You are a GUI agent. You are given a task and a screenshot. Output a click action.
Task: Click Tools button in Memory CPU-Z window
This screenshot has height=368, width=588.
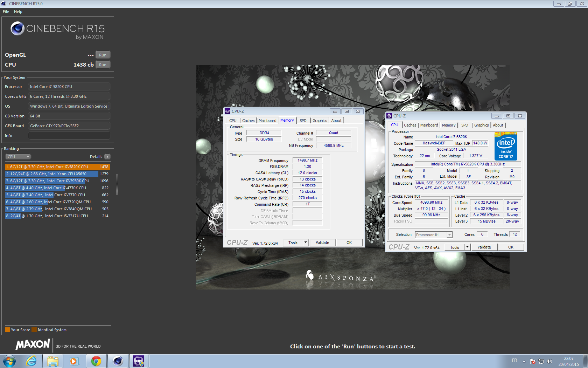pos(293,243)
